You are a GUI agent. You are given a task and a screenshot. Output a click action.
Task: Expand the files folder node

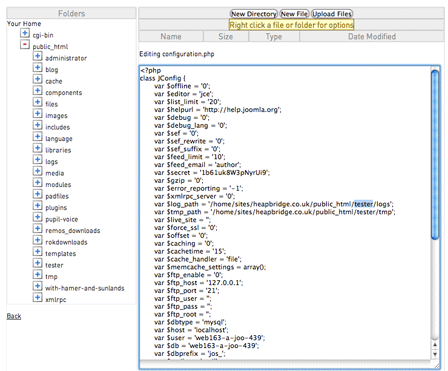(38, 102)
